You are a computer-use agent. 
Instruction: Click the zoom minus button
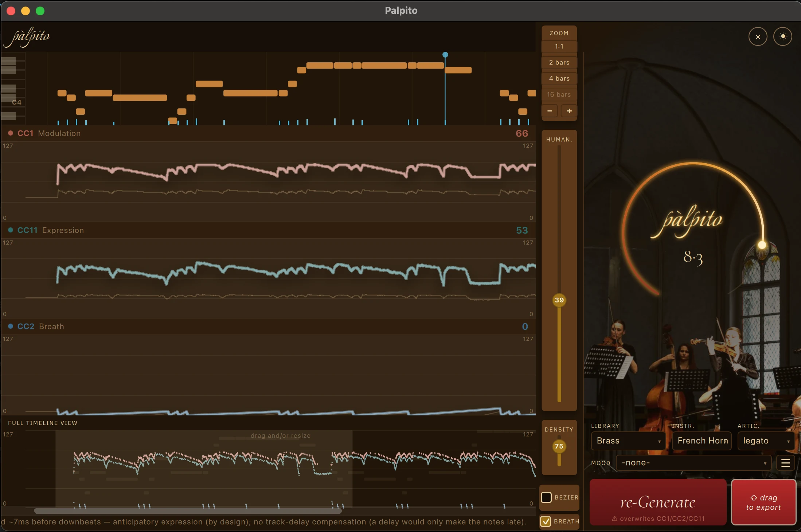[550, 111]
